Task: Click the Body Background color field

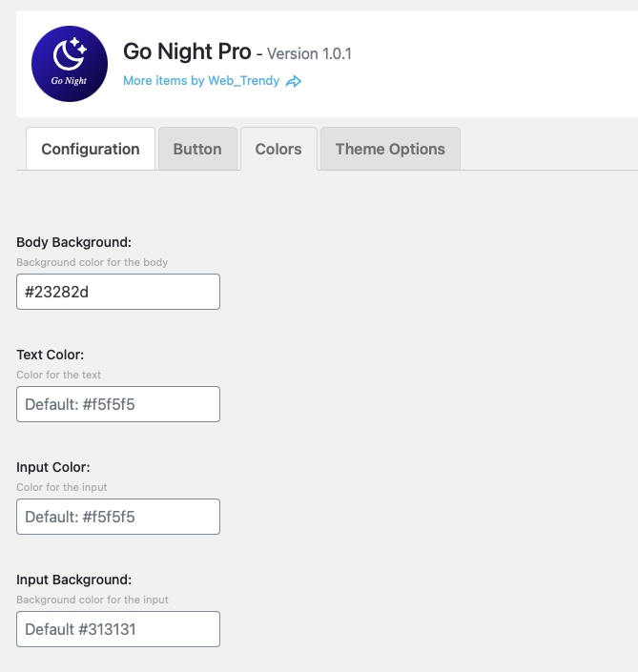Action: [x=118, y=292]
